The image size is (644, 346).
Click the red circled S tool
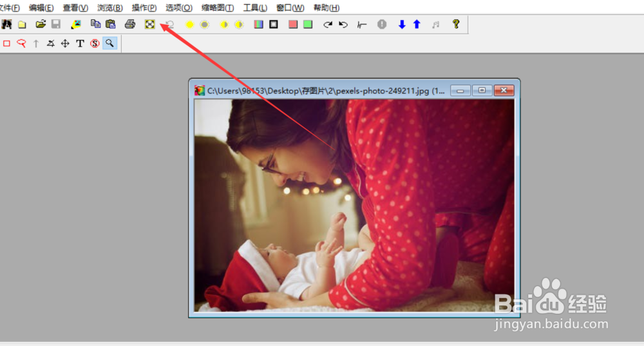pyautogui.click(x=95, y=44)
